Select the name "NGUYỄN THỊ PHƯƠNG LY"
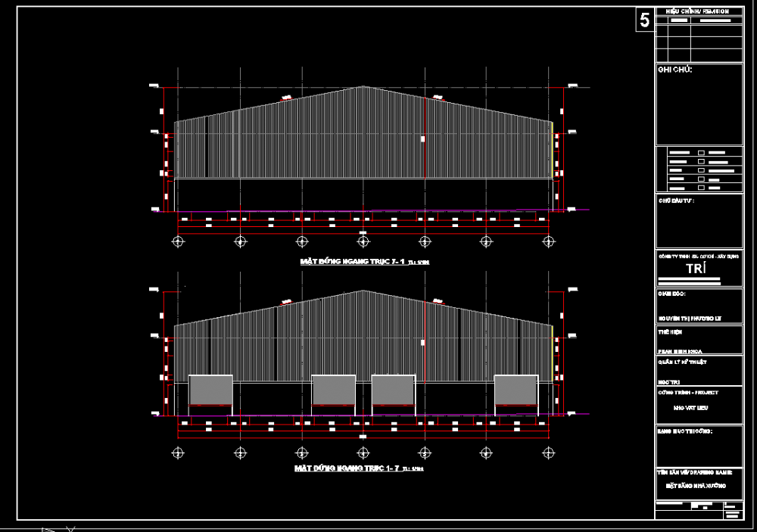 pyautogui.click(x=690, y=319)
